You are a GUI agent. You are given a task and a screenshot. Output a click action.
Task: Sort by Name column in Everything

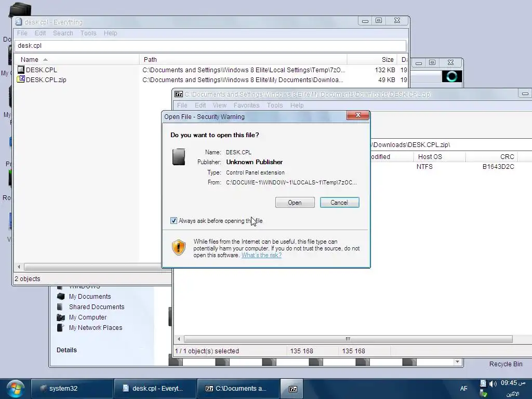(76, 59)
